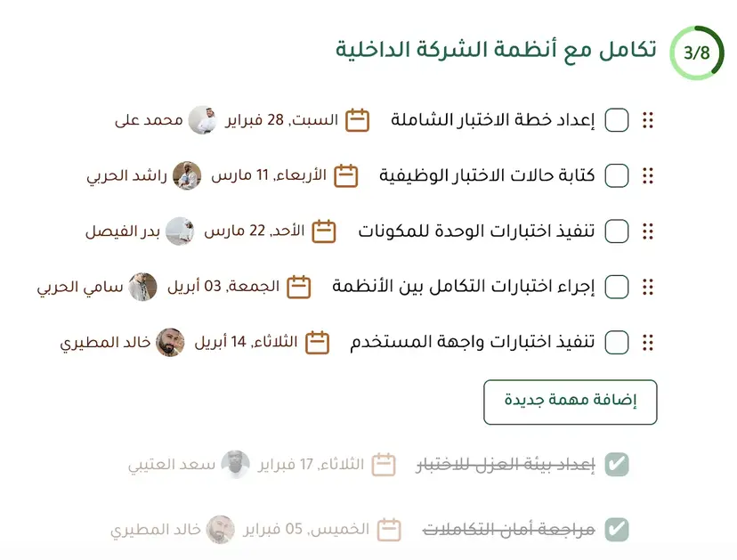This screenshot has height=560, width=737.
Task: Click the drag handle beside كتابة حالات الاختبار الوظيفية
Action: [x=647, y=175]
